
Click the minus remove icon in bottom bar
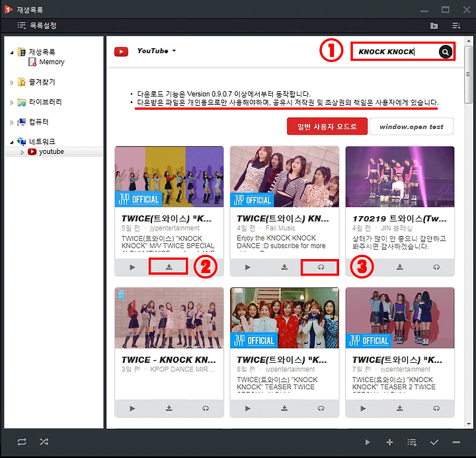pos(456,442)
